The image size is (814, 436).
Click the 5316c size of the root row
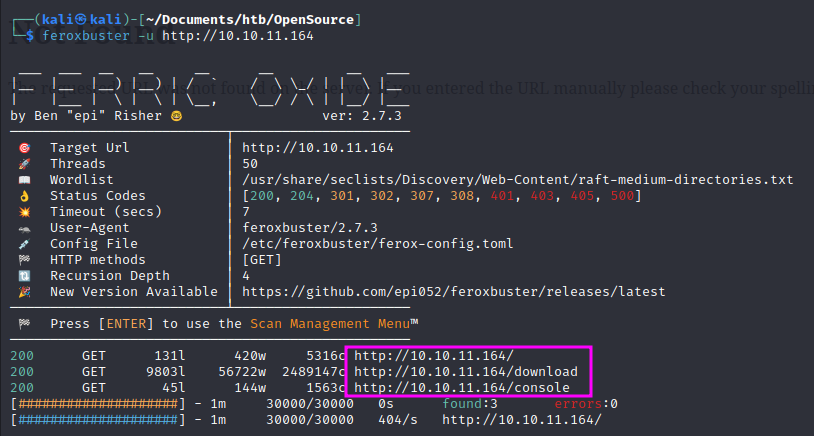pyautogui.click(x=326, y=356)
